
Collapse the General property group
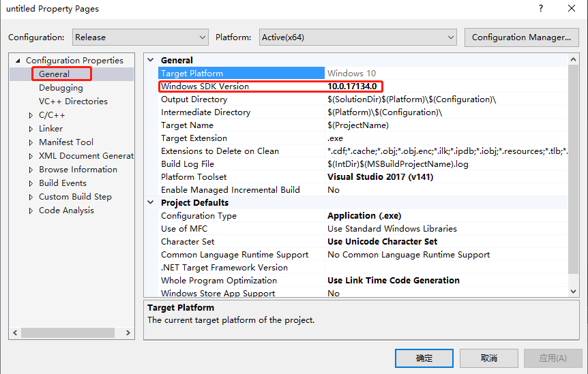coord(151,61)
